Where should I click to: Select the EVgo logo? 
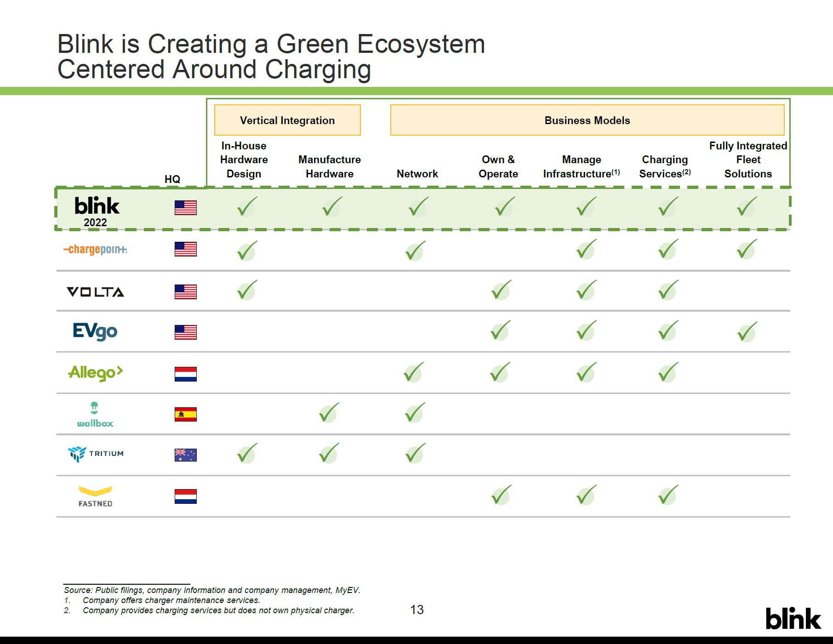(x=95, y=331)
